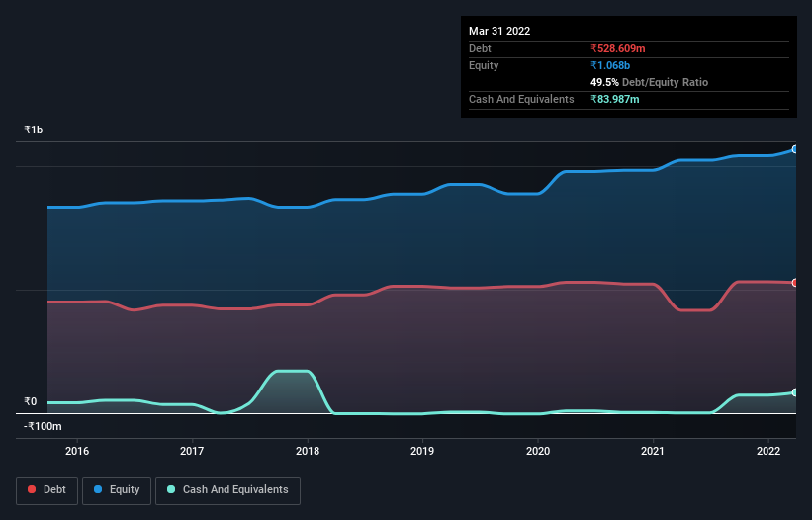Click the 2018 x-axis label
Viewport: 812px width, 520px height.
pyautogui.click(x=308, y=451)
